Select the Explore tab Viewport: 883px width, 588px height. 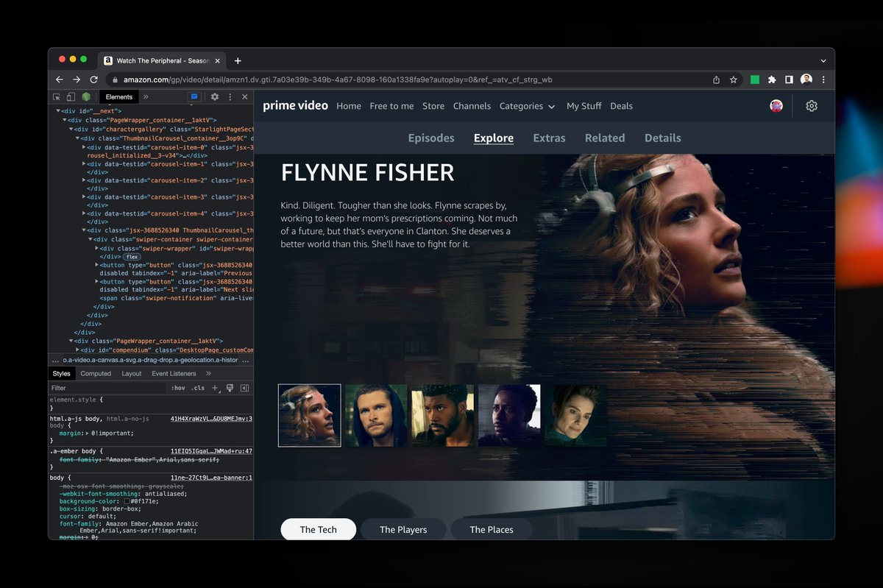click(x=494, y=138)
